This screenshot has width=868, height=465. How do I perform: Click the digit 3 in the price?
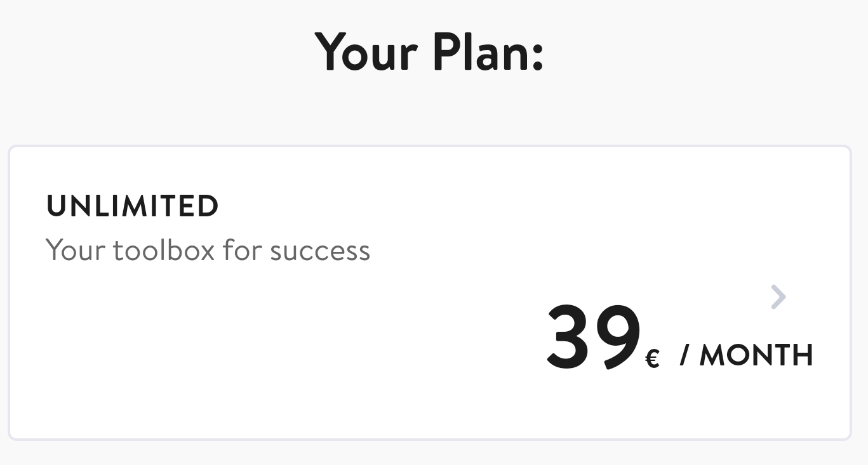click(568, 336)
